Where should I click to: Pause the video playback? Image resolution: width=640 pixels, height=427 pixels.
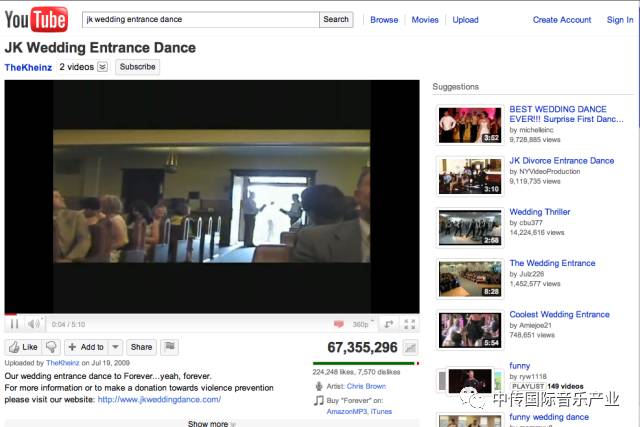(14, 324)
